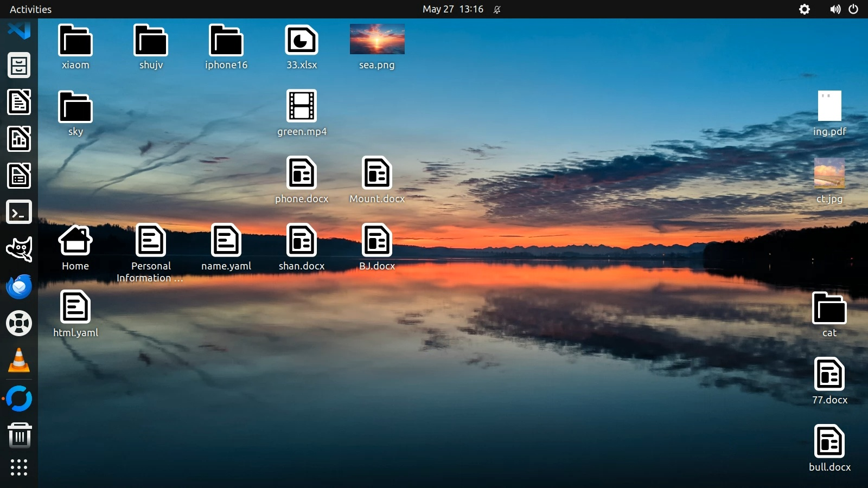Open the clock and calendar menu
The width and height of the screenshot is (868, 488).
[x=452, y=9]
